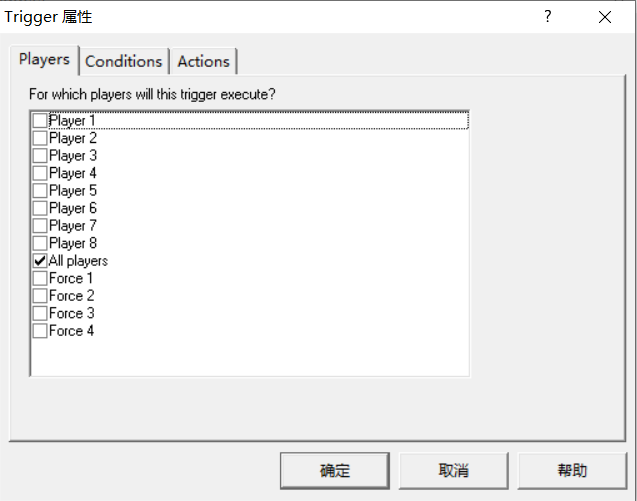637x501 pixels.
Task: Open the Actions tab
Action: pos(203,61)
